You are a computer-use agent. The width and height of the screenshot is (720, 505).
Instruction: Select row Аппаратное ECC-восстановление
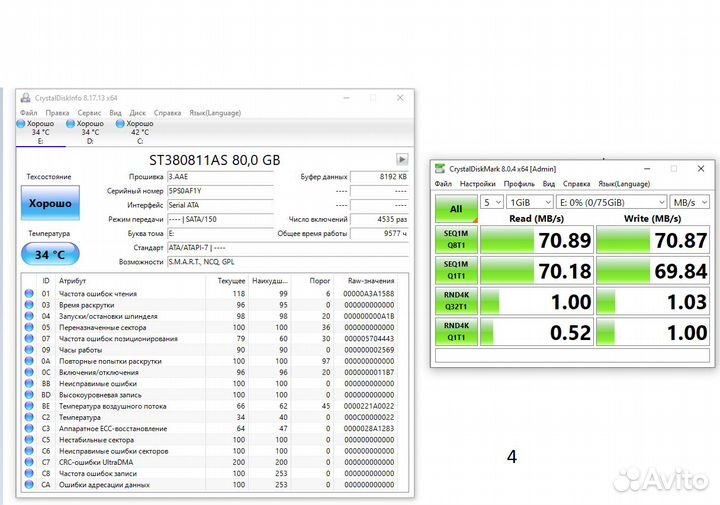click(210, 428)
